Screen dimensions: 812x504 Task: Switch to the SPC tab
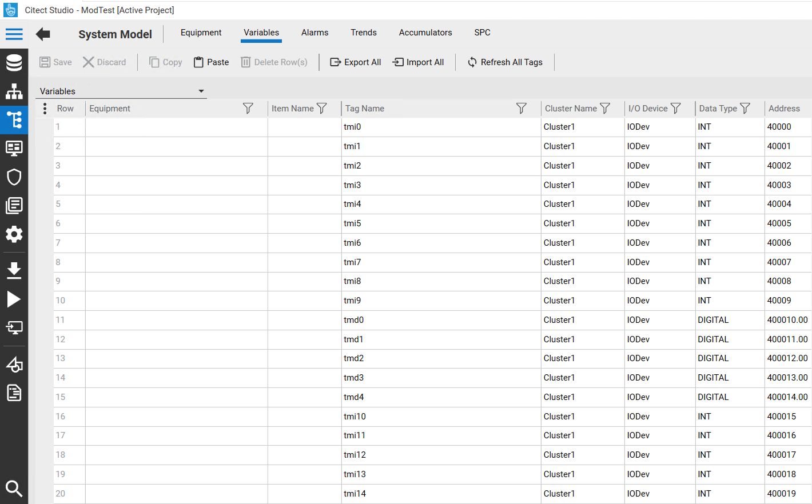[x=482, y=33]
